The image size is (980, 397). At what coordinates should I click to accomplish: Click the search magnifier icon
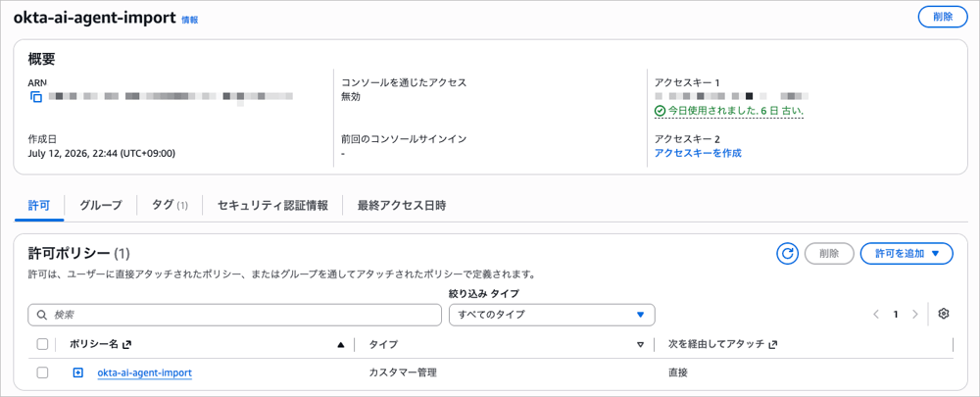pyautogui.click(x=42, y=315)
